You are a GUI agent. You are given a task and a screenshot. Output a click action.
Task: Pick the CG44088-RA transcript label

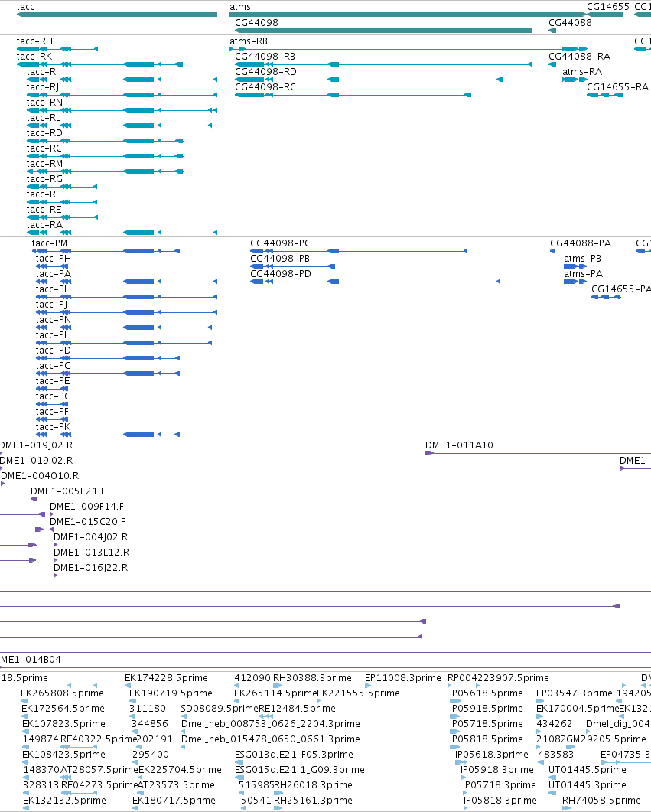[580, 57]
